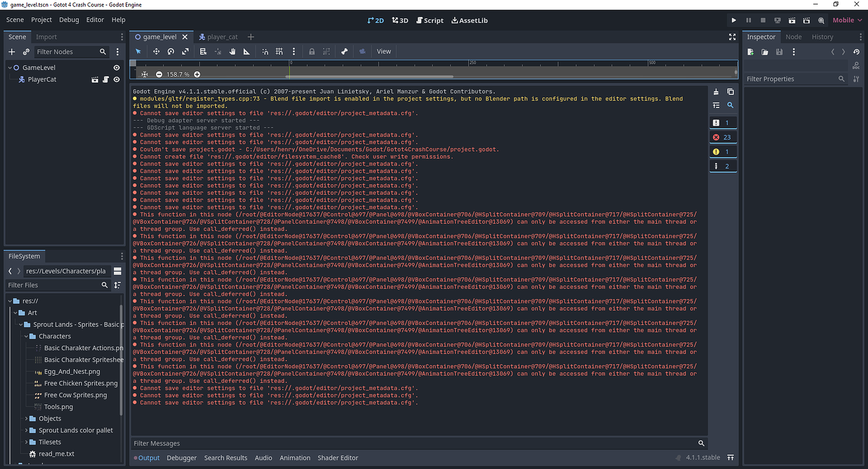Toggle GameLevel node visibility eye
The width and height of the screenshot is (868, 469).
[116, 67]
